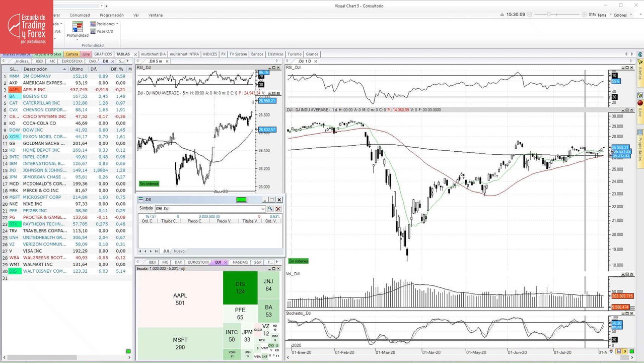
Task: Open the quick access toolbar dropdown arrow
Action: (107, 6)
